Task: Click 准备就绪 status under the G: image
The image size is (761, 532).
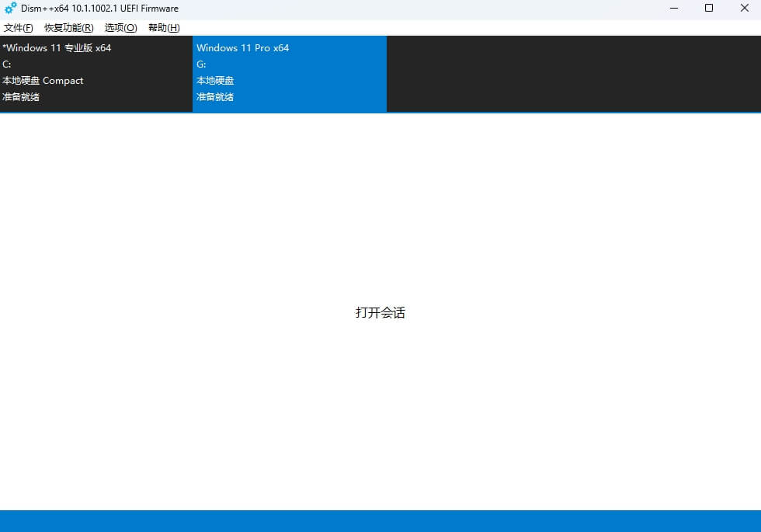Action: click(x=215, y=97)
